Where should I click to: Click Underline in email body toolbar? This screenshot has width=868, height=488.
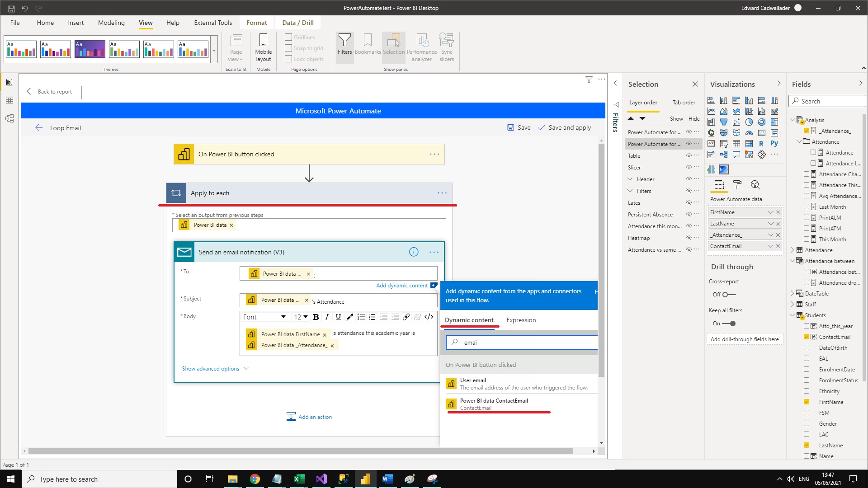click(x=338, y=317)
